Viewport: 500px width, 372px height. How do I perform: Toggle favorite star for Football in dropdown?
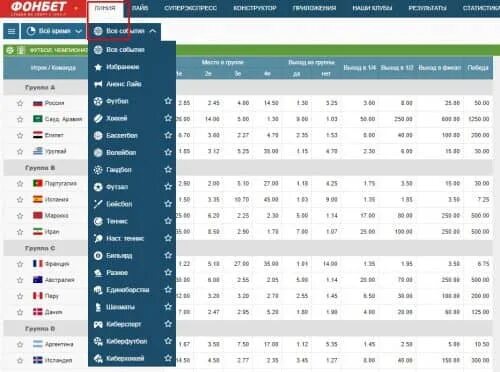pyautogui.click(x=168, y=101)
